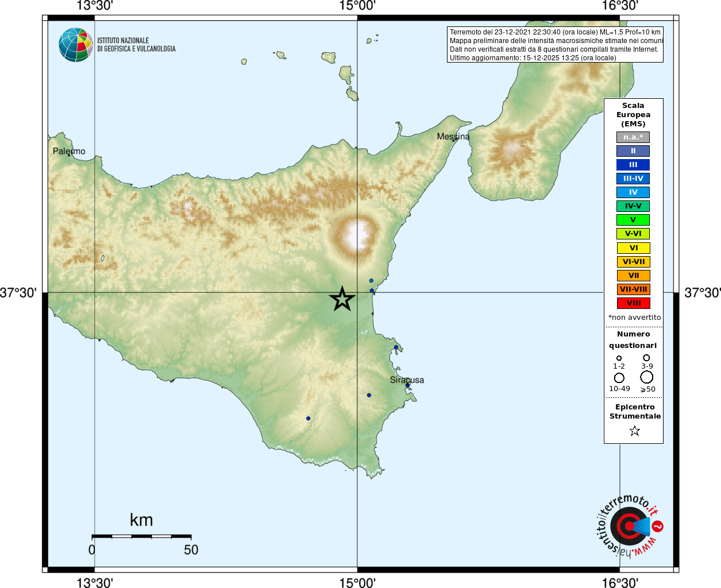Select the blue data point near Siracusa
721x588 pixels.
(407, 385)
